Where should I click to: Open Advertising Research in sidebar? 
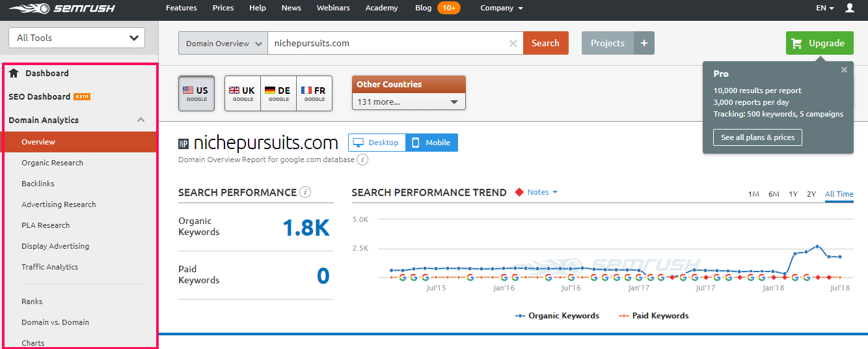pos(59,204)
